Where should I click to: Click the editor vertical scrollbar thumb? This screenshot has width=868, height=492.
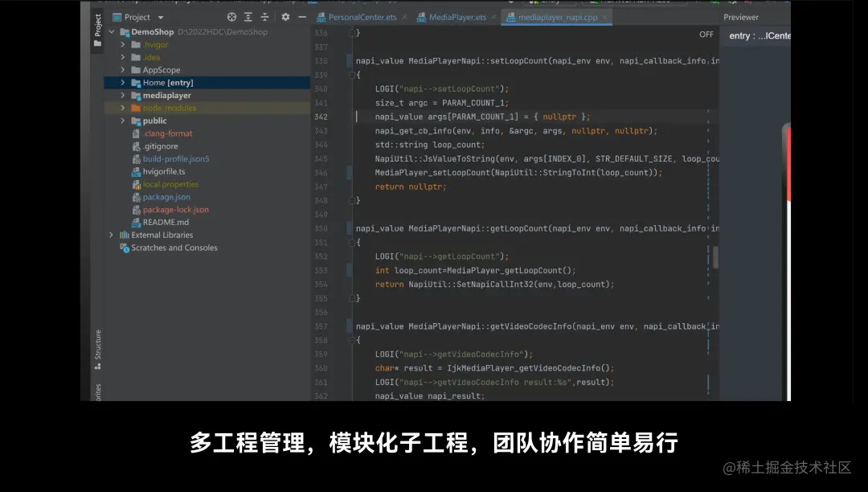(715, 257)
